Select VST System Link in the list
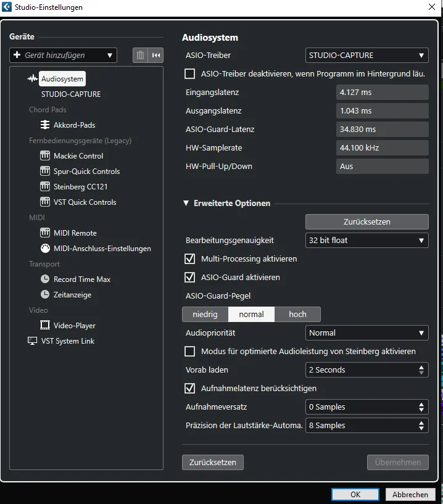 [67, 341]
